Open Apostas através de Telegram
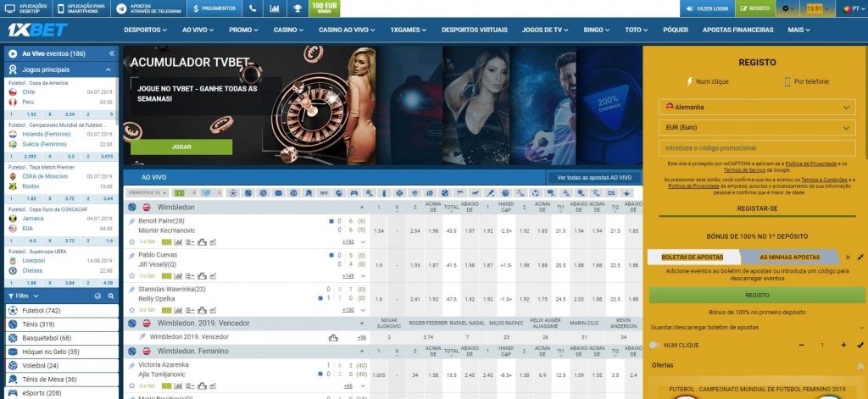Image resolution: width=868 pixels, height=399 pixels. click(147, 8)
